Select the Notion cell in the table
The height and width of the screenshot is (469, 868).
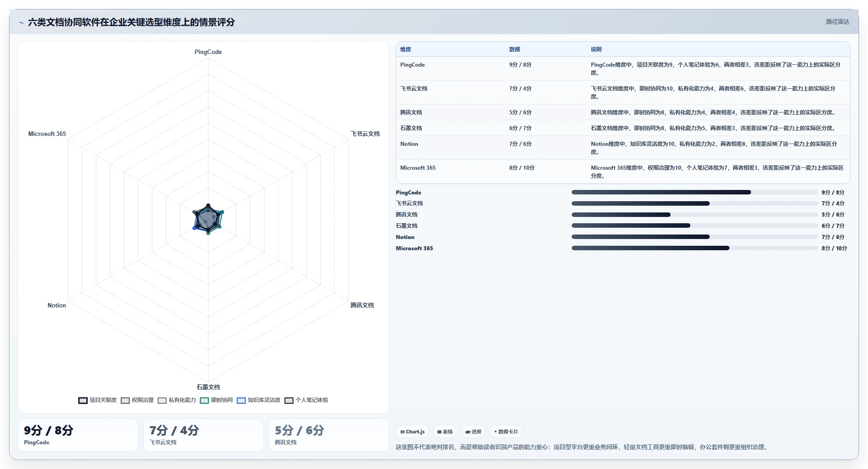point(409,144)
